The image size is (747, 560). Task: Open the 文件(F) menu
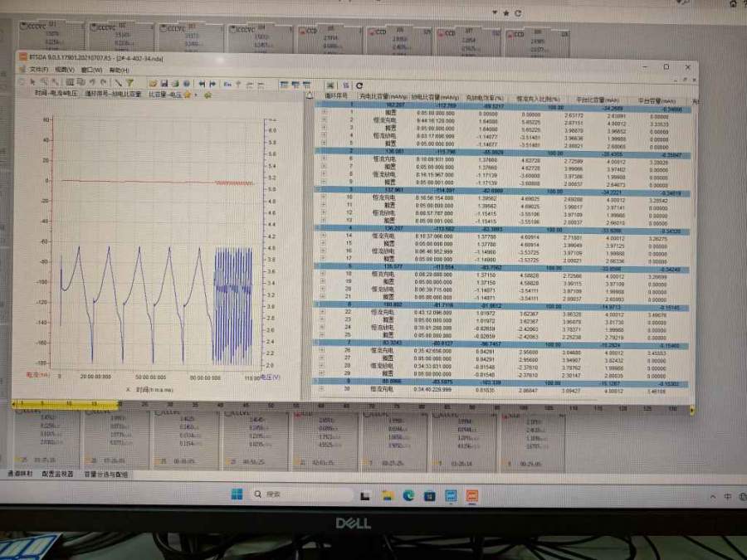39,71
